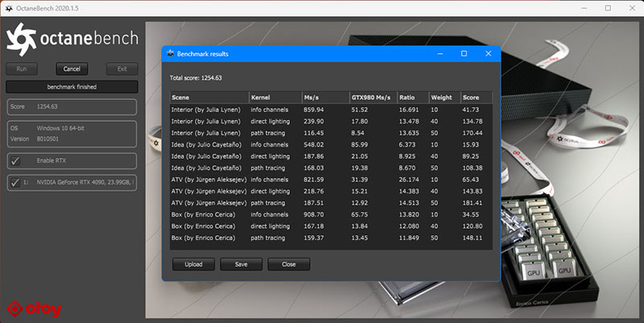
Task: Click the 85.99 GTX980 Ms/s value
Action: click(360, 145)
